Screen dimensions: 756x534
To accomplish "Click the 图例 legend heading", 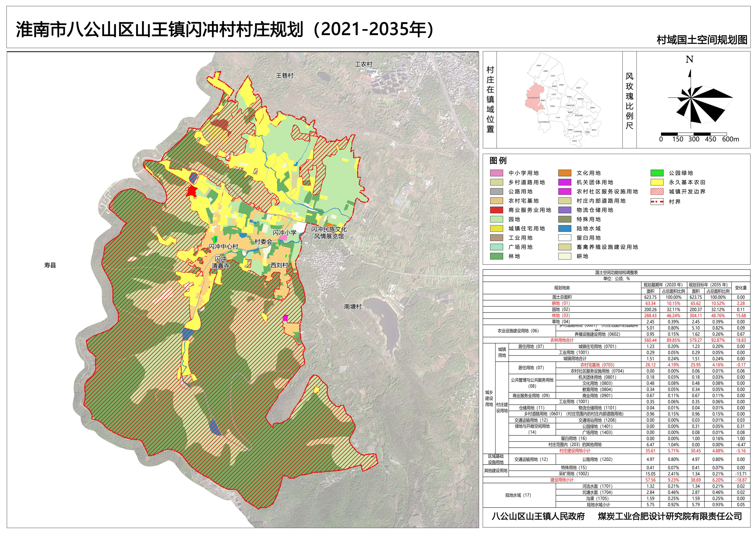I will pyautogui.click(x=498, y=160).
